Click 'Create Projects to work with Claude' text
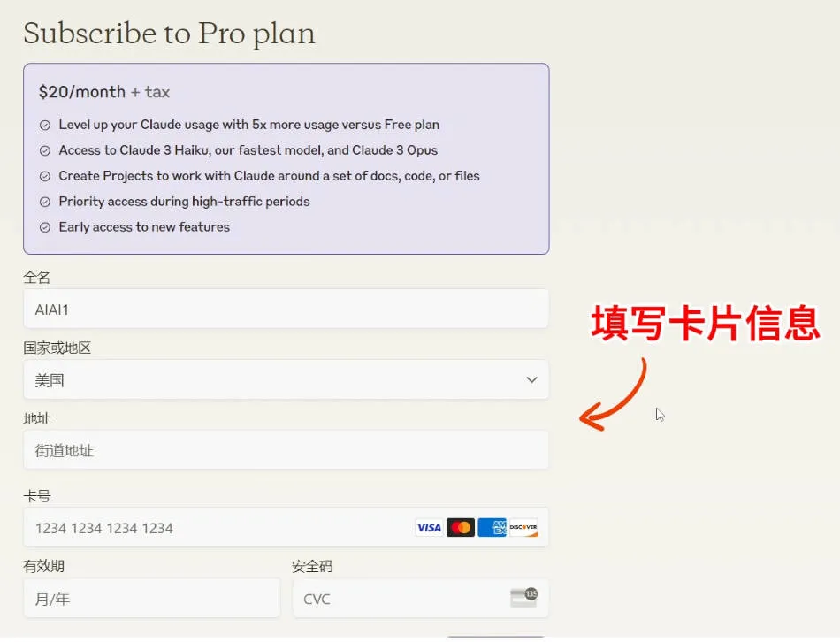The height and width of the screenshot is (642, 840). tap(270, 176)
